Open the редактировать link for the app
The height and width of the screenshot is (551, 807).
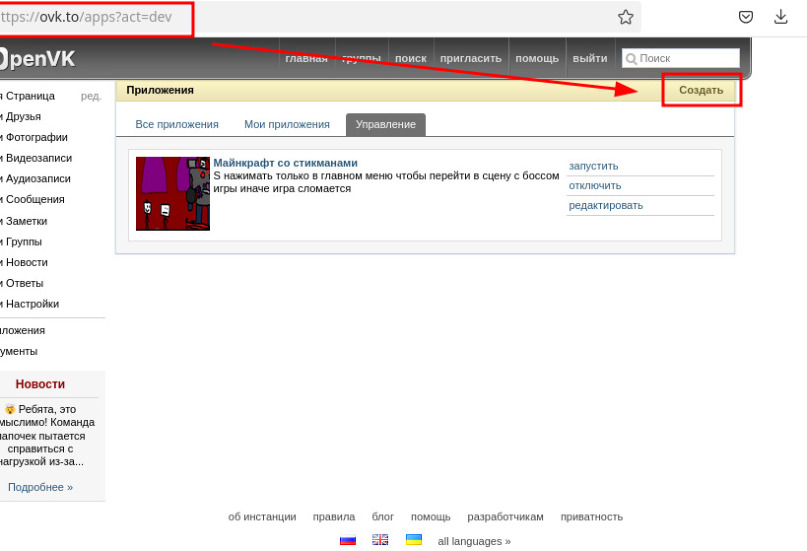pos(606,205)
